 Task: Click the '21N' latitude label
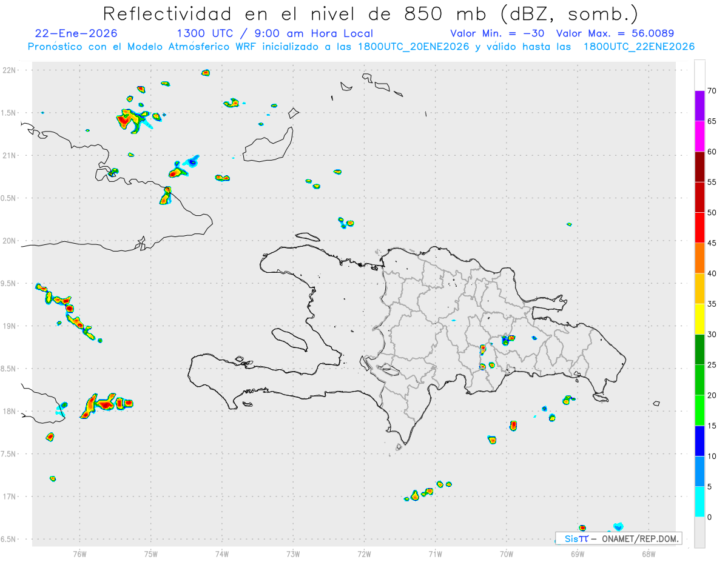pyautogui.click(x=9, y=156)
